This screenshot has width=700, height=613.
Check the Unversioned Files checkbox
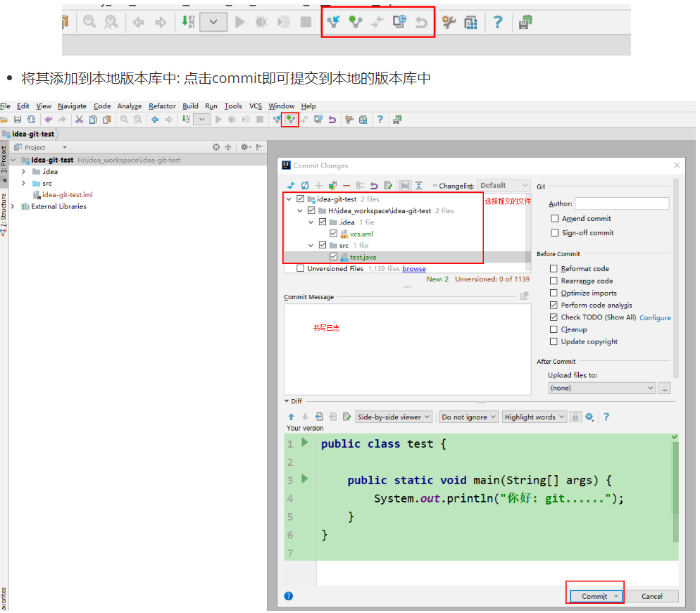tap(301, 268)
